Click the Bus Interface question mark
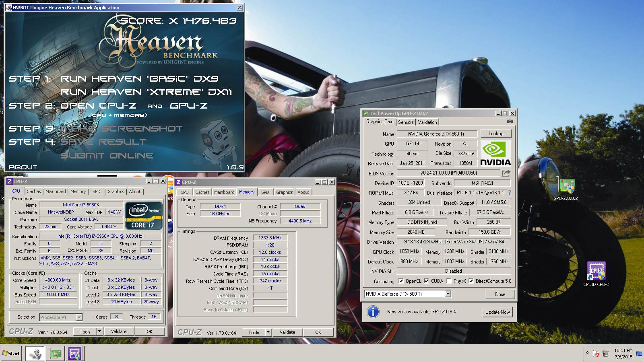 (509, 193)
